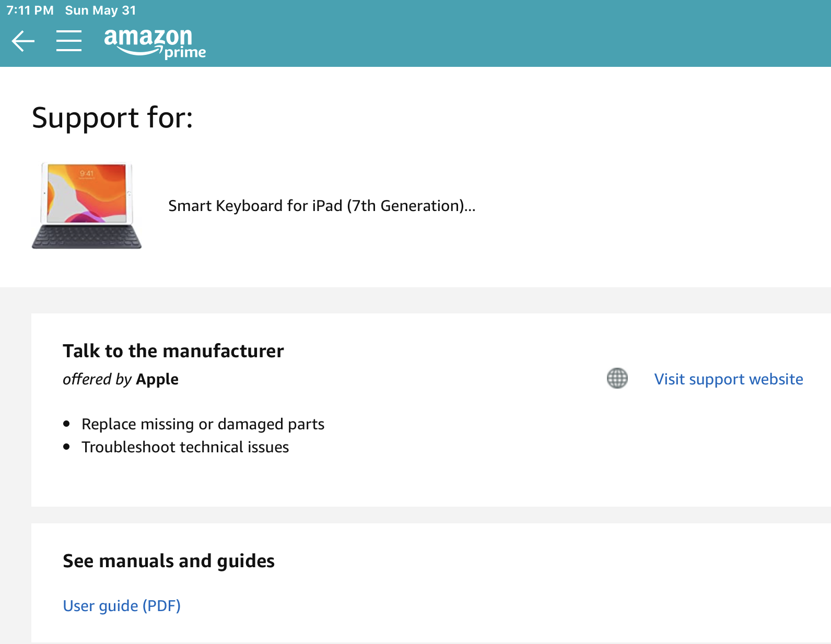Click the See manuals and guides heading
Viewport: 831px width, 644px height.
point(168,561)
